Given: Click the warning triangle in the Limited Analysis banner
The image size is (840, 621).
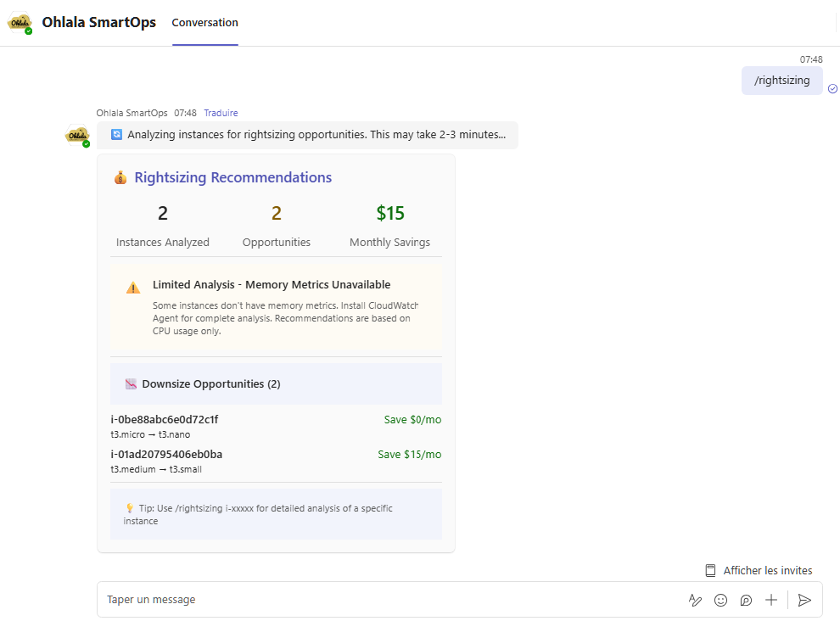Looking at the screenshot, I should pyautogui.click(x=132, y=287).
